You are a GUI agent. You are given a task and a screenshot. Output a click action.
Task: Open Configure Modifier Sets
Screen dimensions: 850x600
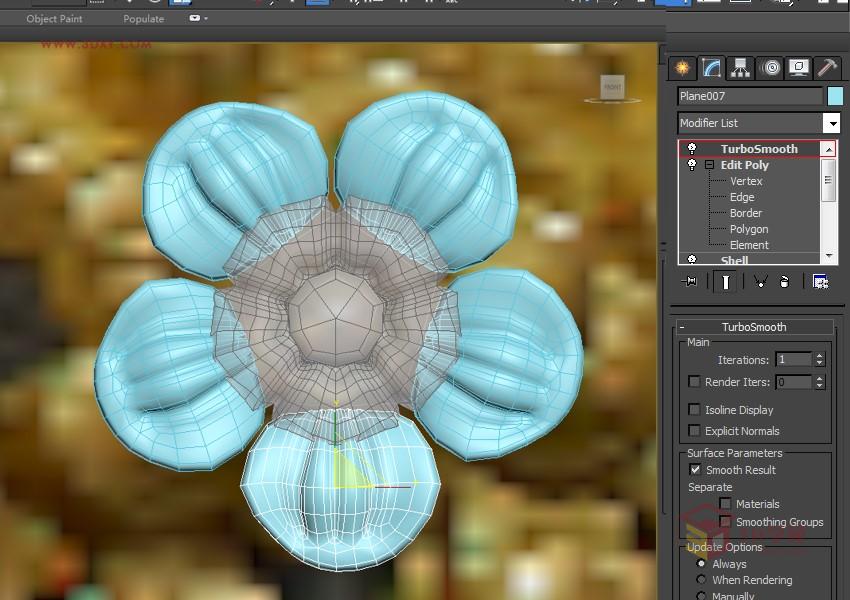pyautogui.click(x=820, y=282)
